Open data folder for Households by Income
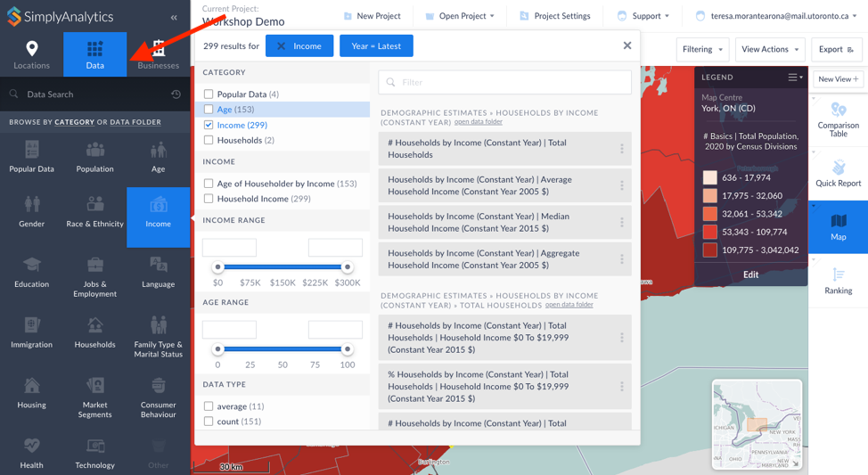The image size is (868, 475). click(x=479, y=122)
